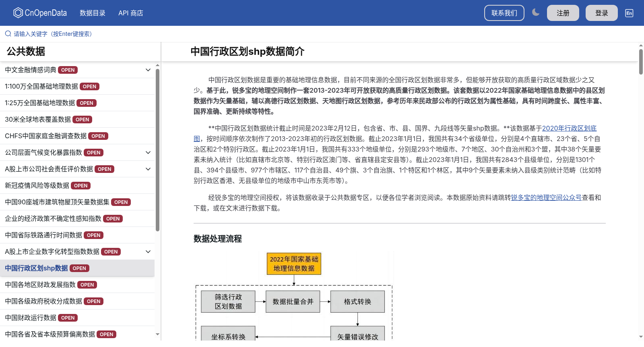Select 30米全球地表覆盖数据 entry
Image resolution: width=644 pixels, height=347 pixels.
(x=77, y=119)
